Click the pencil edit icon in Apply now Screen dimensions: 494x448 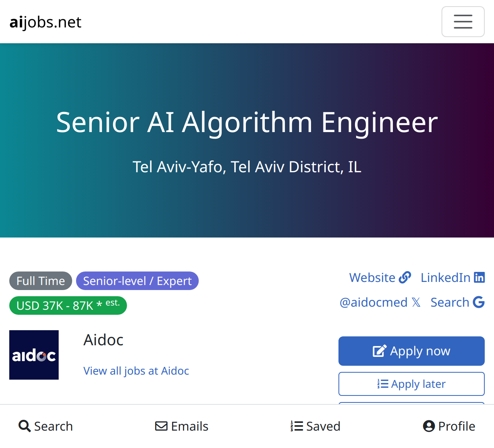pyautogui.click(x=379, y=351)
